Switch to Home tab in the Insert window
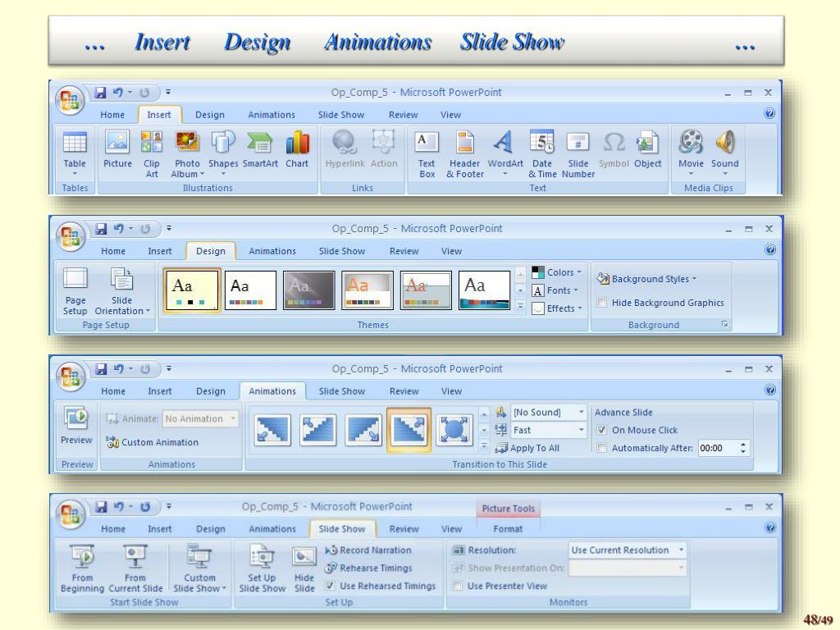Screen dimensions: 840x630 [112, 115]
